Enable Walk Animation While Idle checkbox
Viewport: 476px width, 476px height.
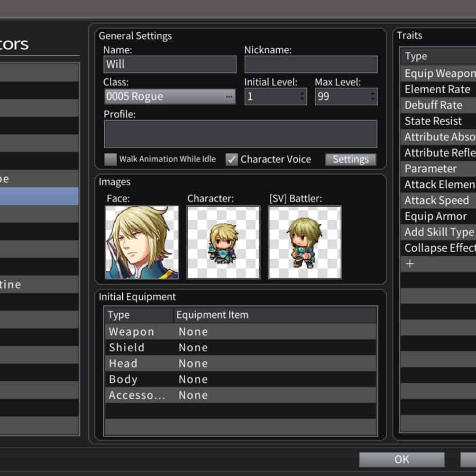110,159
